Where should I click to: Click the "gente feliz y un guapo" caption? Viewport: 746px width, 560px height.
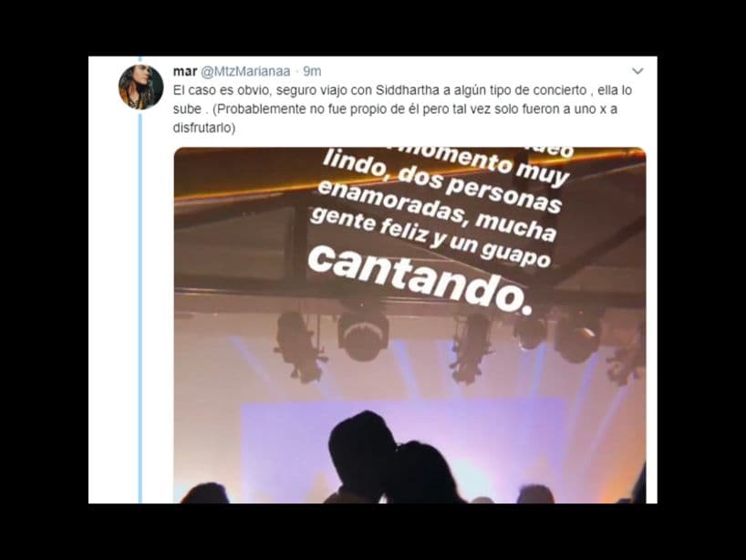click(430, 239)
